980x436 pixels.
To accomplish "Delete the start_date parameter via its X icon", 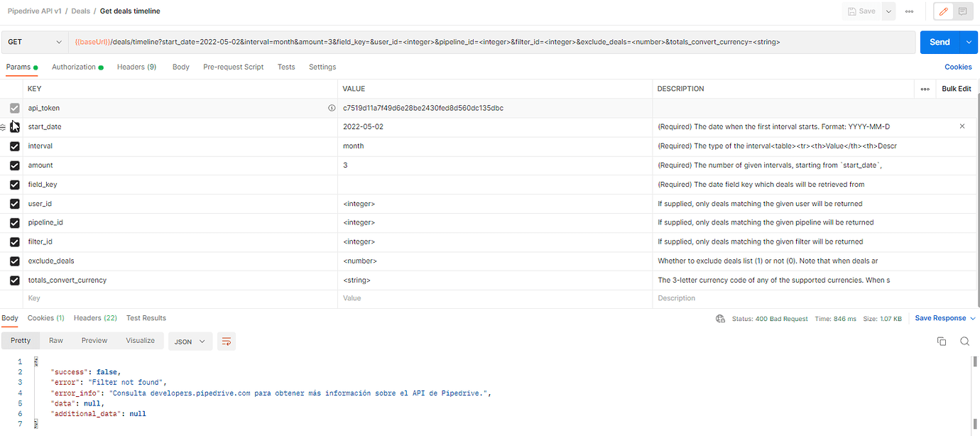I will [x=962, y=126].
